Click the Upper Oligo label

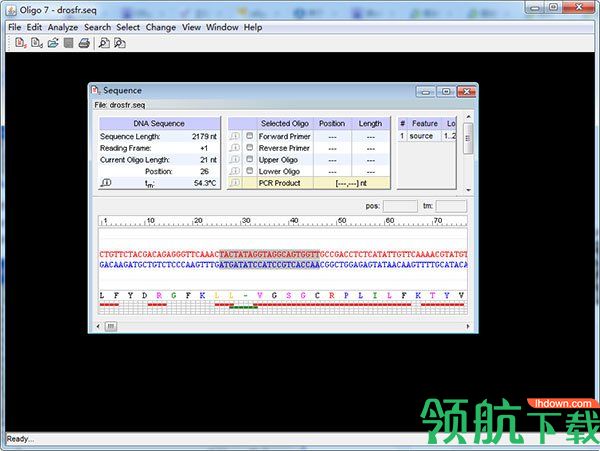278,160
